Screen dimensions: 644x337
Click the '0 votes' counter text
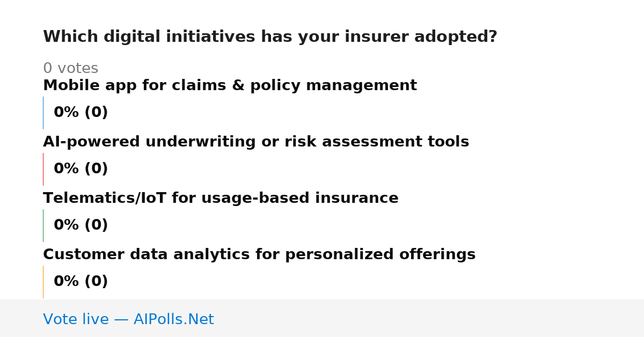(x=70, y=69)
